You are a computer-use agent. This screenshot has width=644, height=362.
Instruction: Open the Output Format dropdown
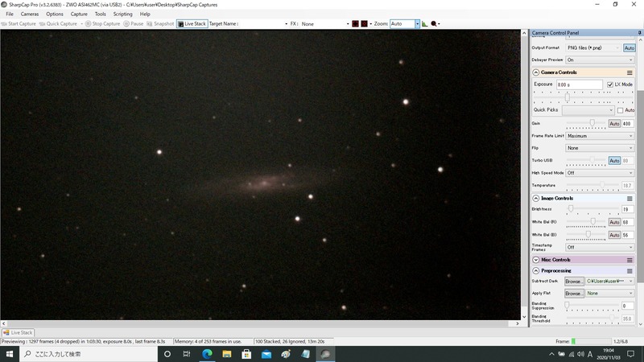tap(593, 48)
